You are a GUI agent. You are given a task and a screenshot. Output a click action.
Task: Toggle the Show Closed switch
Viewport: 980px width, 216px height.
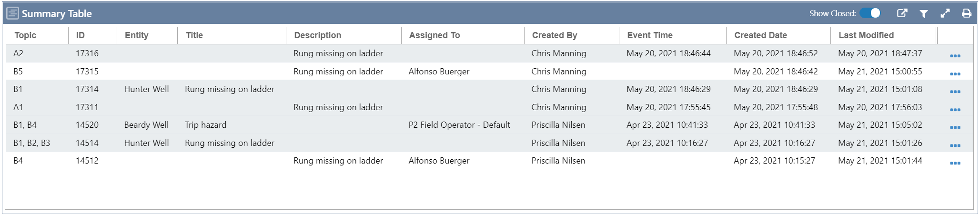click(870, 13)
